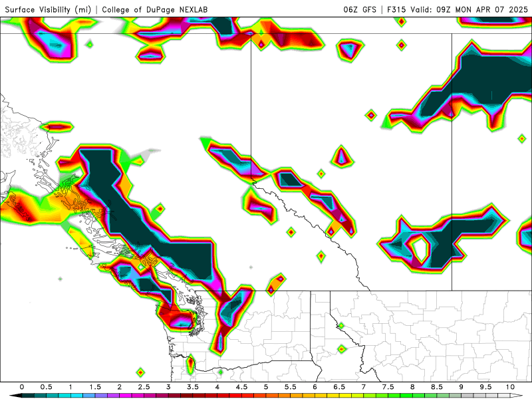Screen dimensions: 532x399
Task: Click the legend label '3.5'
Action: tap(193, 387)
